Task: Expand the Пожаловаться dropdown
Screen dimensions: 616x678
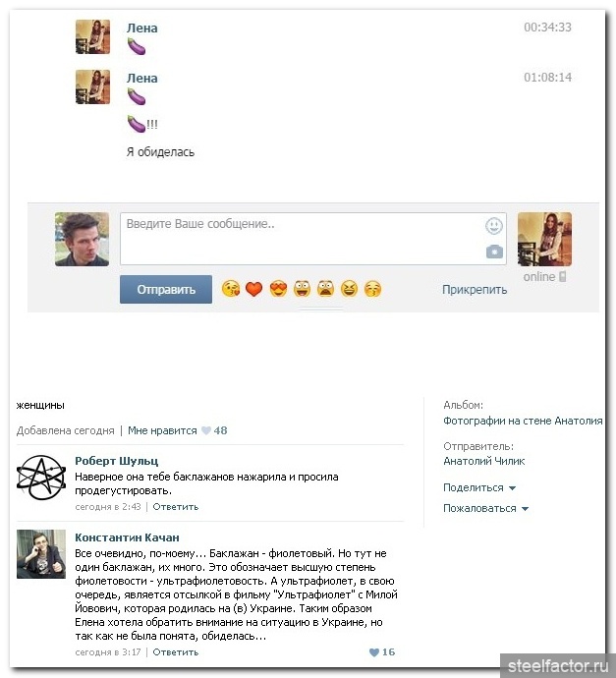Action: click(485, 508)
